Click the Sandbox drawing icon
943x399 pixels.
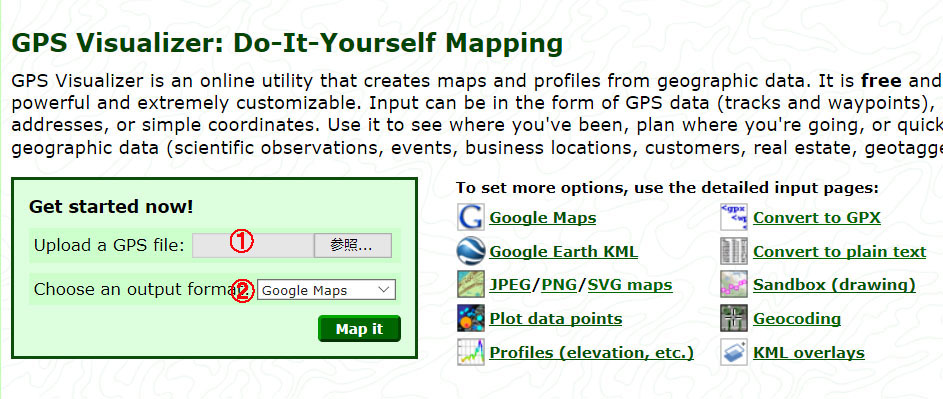click(x=734, y=285)
